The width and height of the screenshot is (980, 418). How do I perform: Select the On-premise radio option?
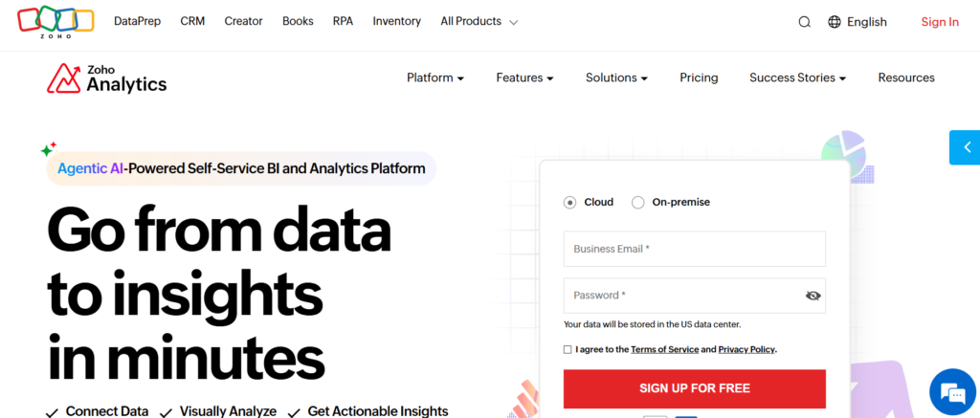point(638,202)
